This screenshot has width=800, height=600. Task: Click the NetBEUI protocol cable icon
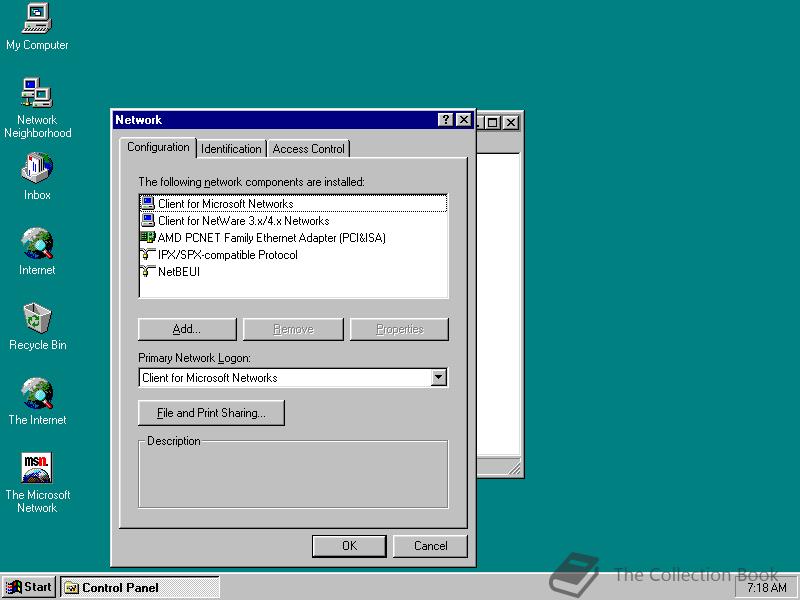(x=147, y=271)
